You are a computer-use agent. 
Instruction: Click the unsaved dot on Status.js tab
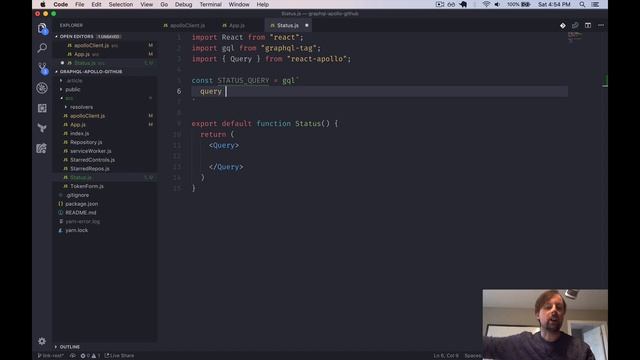tap(307, 25)
